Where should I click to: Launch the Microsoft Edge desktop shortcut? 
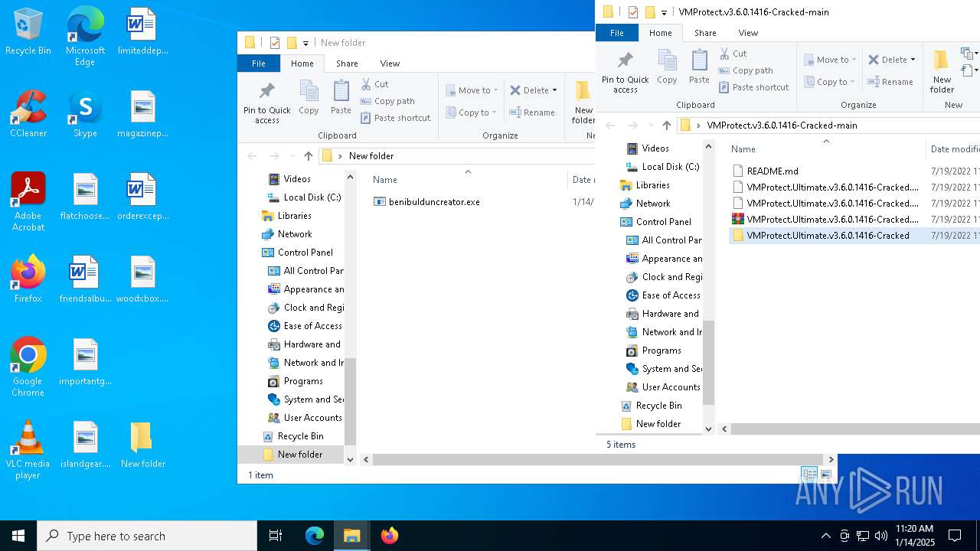pyautogui.click(x=85, y=36)
